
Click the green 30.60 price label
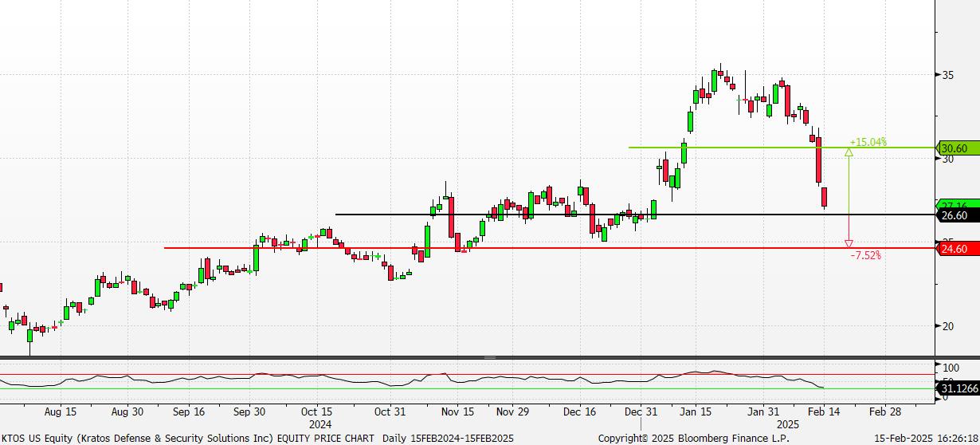(x=958, y=148)
